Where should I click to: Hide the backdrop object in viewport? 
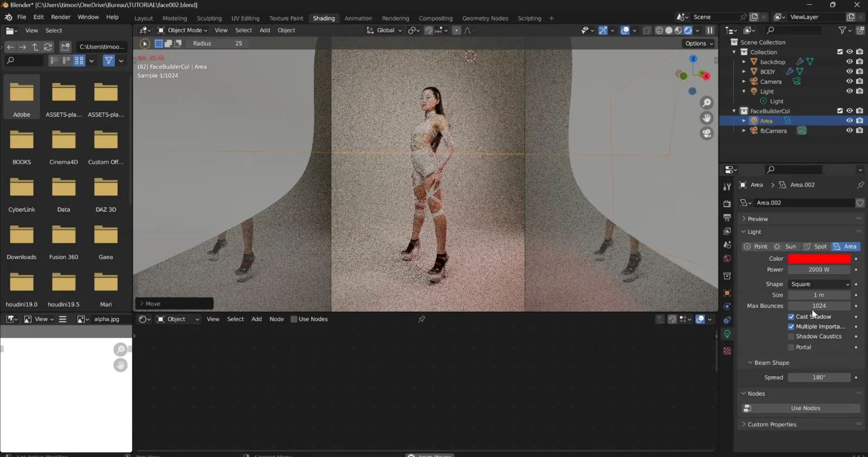(850, 62)
